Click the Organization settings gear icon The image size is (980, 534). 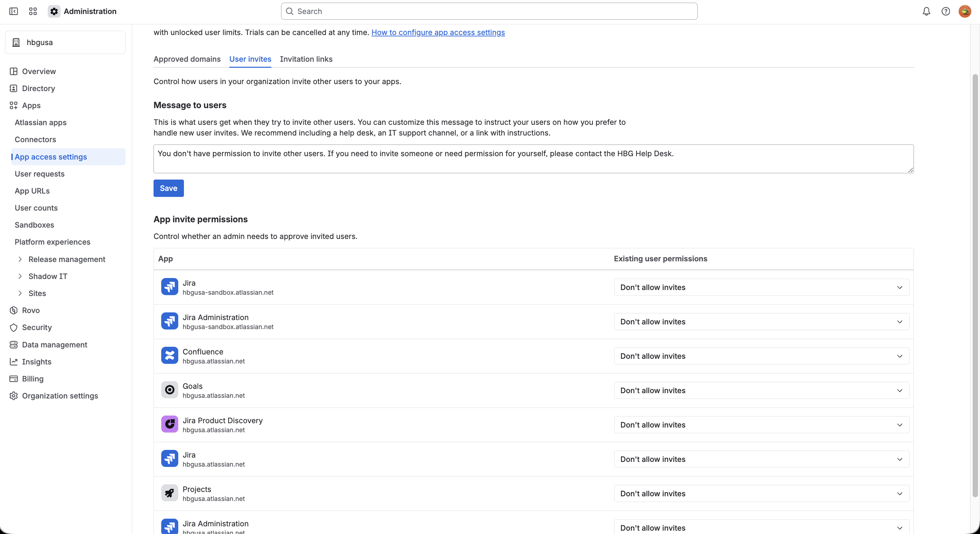[x=14, y=395]
